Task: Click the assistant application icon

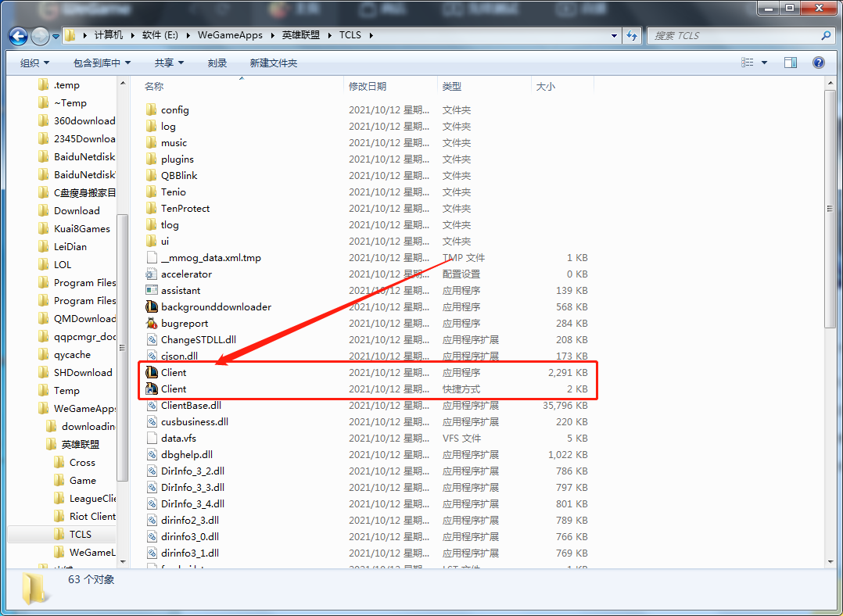Action: point(152,291)
